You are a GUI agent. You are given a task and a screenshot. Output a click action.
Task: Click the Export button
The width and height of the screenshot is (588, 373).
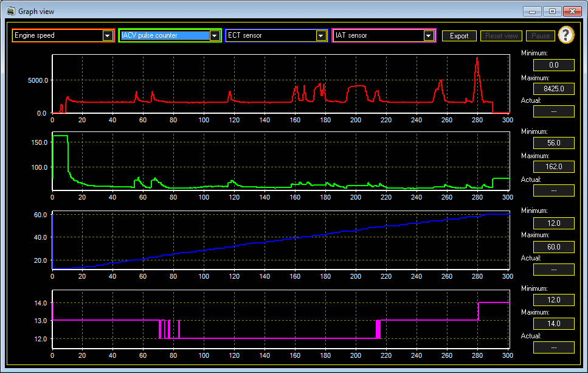(x=459, y=36)
